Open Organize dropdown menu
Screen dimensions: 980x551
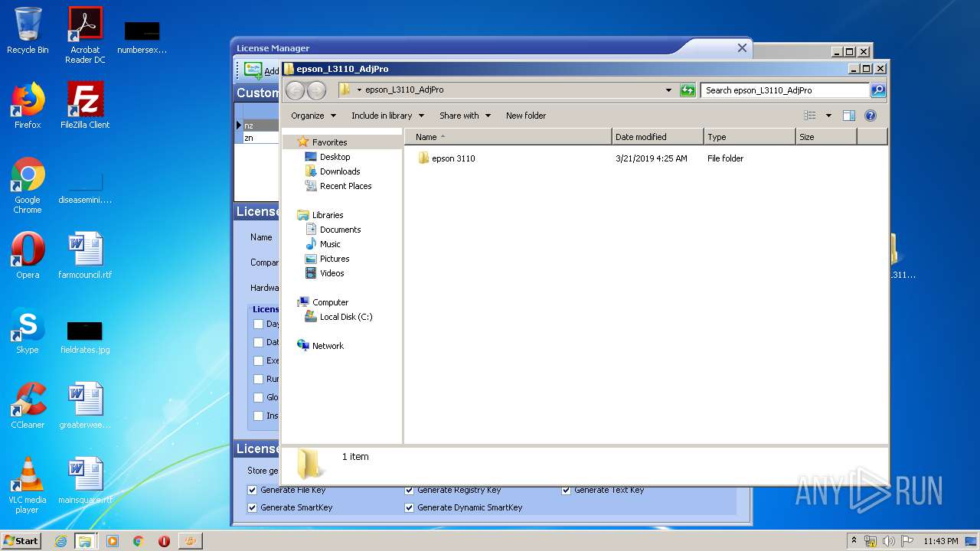point(313,116)
